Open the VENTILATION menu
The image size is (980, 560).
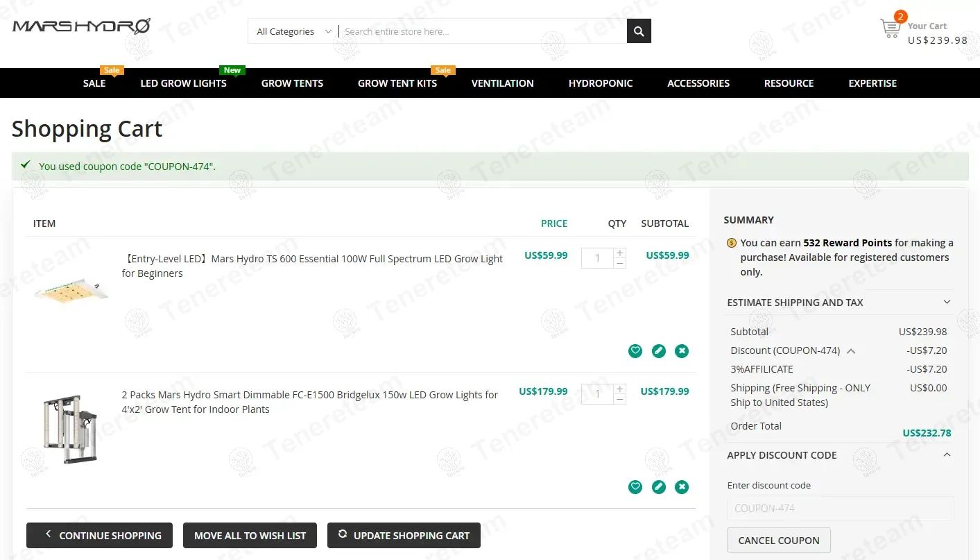(503, 83)
